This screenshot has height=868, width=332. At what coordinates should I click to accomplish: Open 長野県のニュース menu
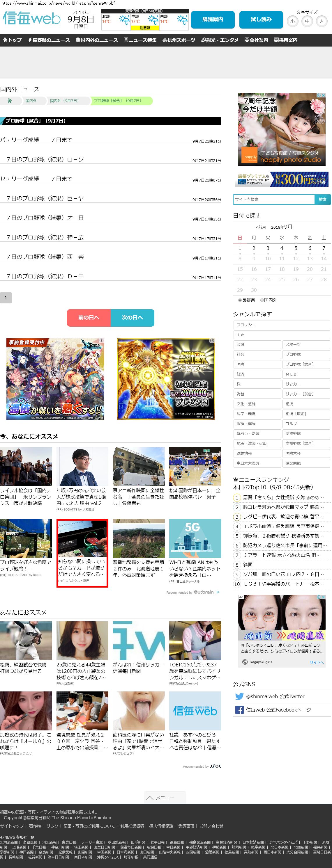click(49, 40)
